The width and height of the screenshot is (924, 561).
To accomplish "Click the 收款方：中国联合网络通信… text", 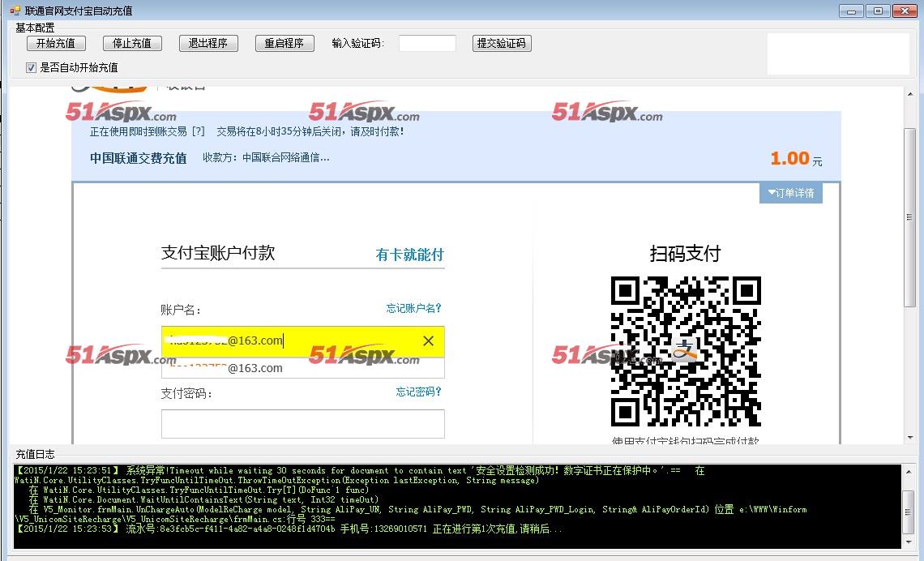I will [267, 157].
